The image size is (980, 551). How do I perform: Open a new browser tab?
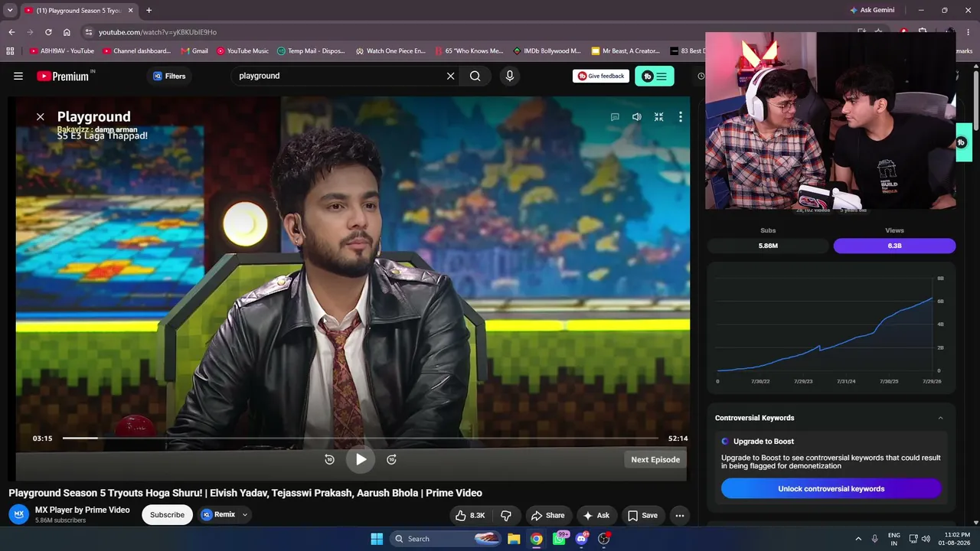[149, 10]
